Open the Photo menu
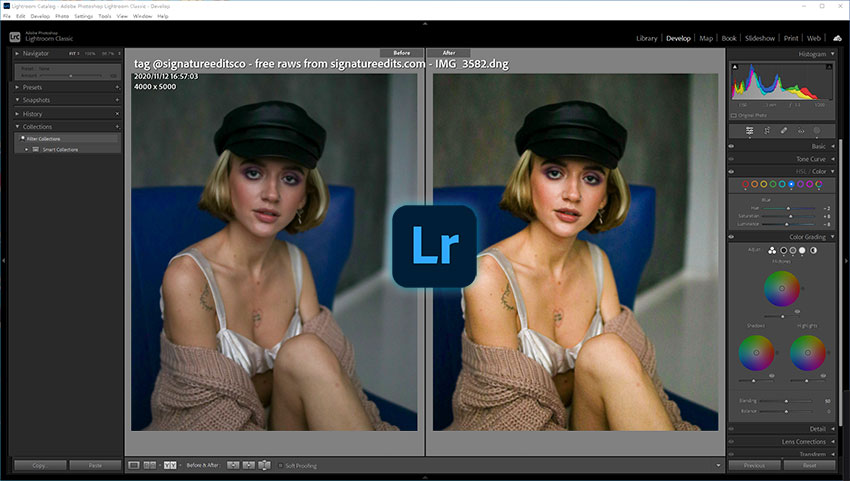This screenshot has width=850, height=481. 62,16
